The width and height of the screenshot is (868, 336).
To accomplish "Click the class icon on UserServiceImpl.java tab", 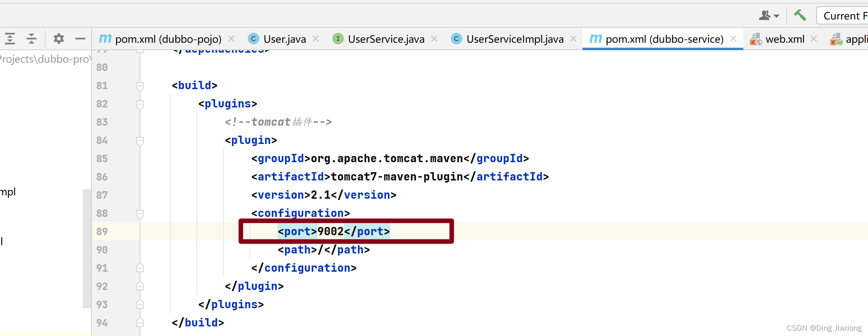I will pos(456,39).
